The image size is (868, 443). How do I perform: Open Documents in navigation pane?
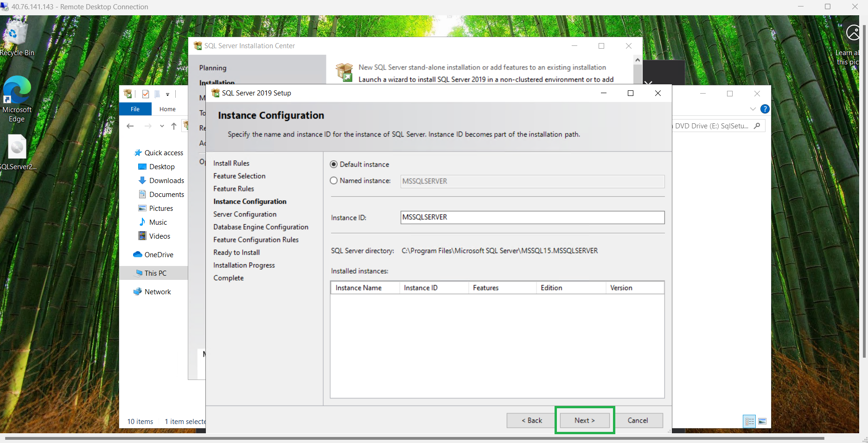(161, 195)
